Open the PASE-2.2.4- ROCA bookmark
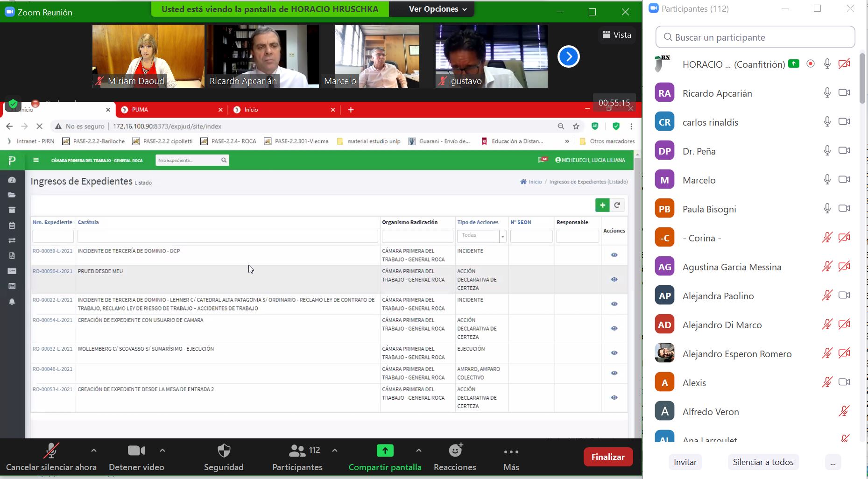The image size is (868, 479). click(x=228, y=141)
